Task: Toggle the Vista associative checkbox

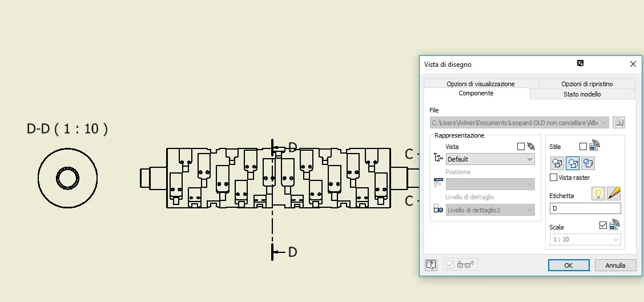Action: tap(521, 146)
